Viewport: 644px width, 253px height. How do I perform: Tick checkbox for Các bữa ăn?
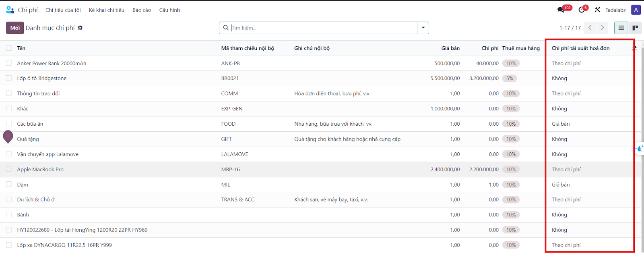pyautogui.click(x=9, y=124)
